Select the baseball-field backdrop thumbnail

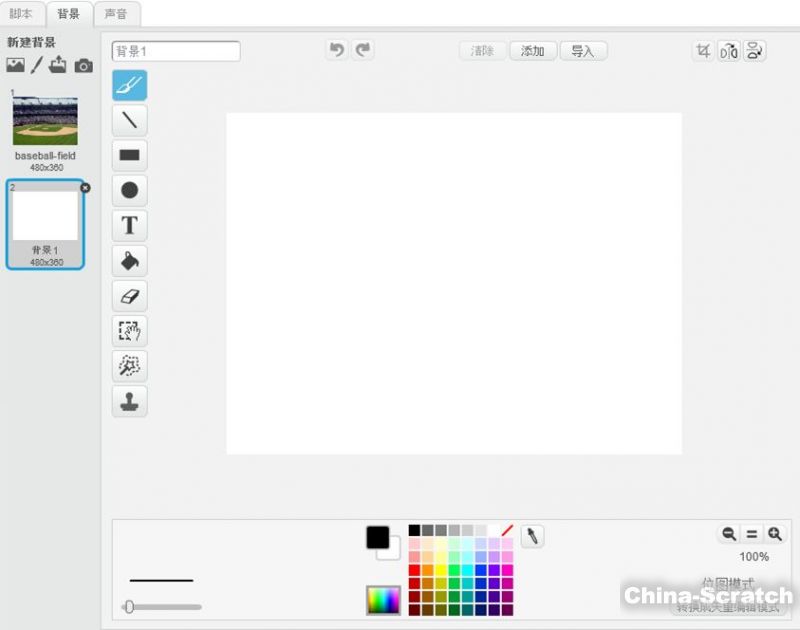click(x=45, y=122)
